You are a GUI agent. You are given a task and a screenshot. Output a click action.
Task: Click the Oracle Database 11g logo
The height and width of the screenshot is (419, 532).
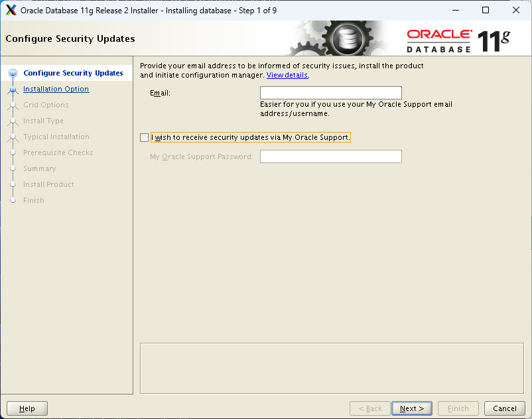coord(459,41)
